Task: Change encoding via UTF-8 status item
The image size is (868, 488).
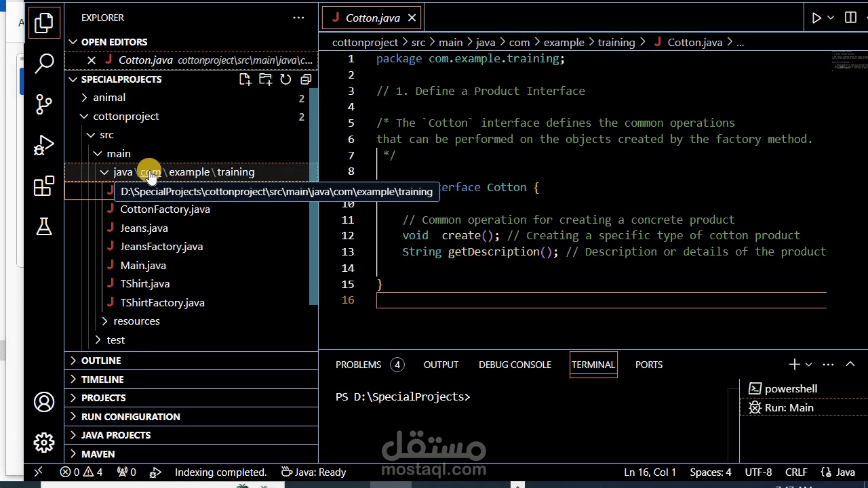Action: coord(758,472)
